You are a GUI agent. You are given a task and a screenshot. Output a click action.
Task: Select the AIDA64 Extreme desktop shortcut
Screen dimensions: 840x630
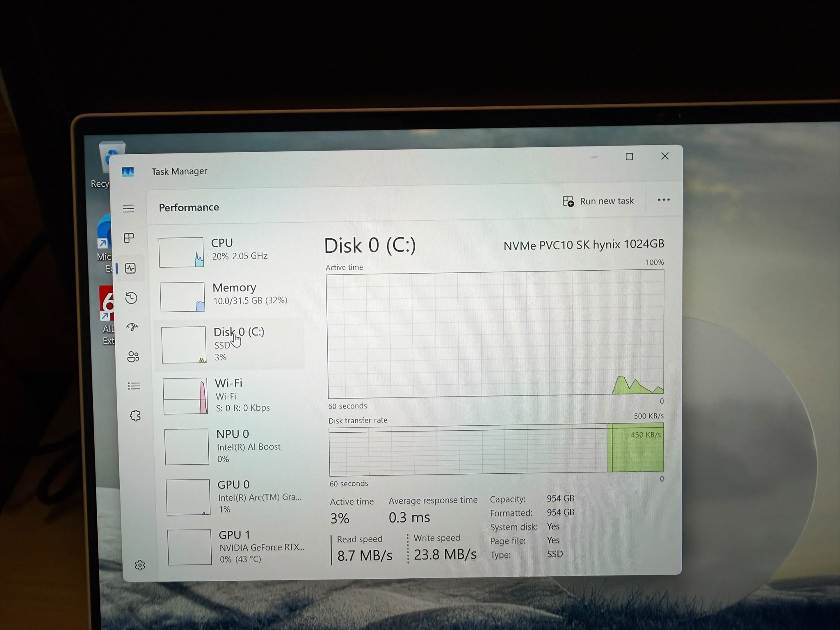[x=107, y=315]
